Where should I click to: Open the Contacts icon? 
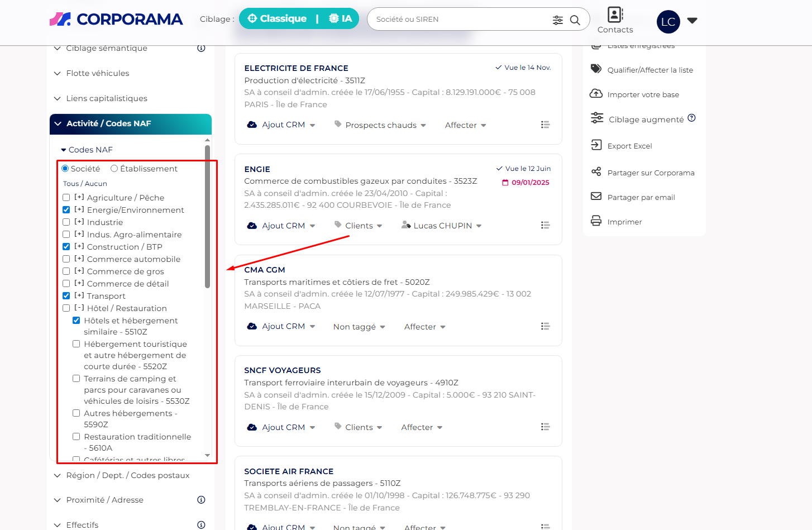click(x=615, y=15)
